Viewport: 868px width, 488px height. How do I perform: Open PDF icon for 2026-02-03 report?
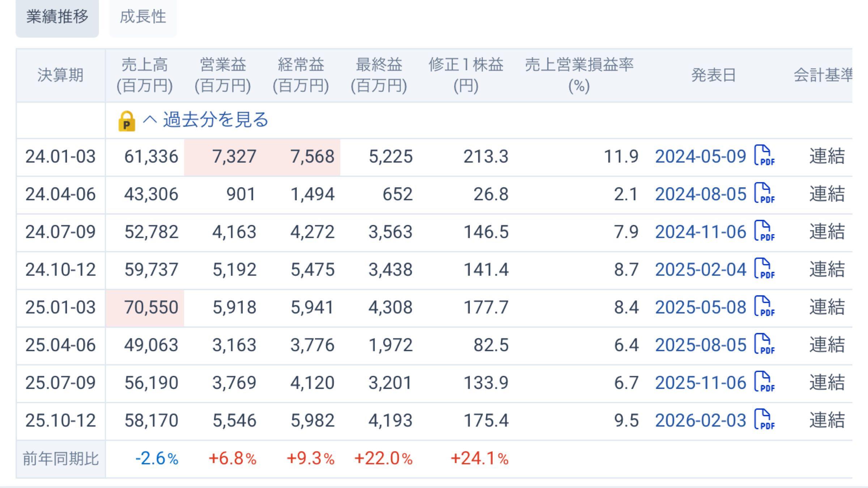[x=764, y=419]
